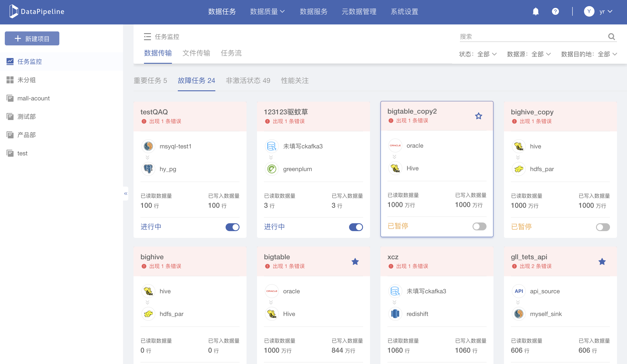The height and width of the screenshot is (364, 627).
Task: Open the mall-acount project in sidebar
Action: [33, 98]
